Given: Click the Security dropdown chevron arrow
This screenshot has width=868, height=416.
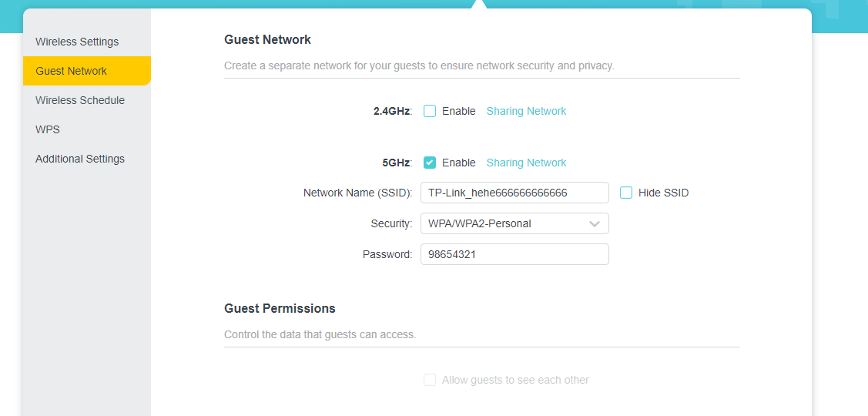Looking at the screenshot, I should (595, 223).
